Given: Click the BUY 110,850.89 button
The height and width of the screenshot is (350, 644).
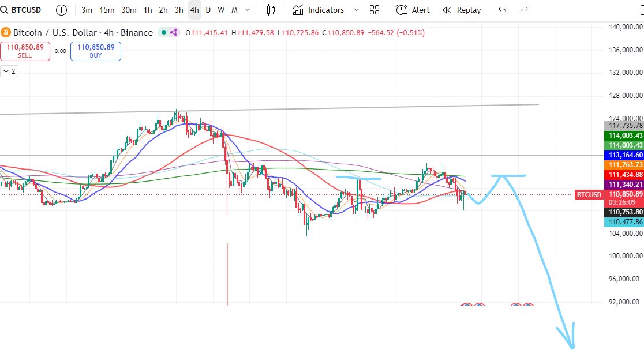Looking at the screenshot, I should click(96, 51).
